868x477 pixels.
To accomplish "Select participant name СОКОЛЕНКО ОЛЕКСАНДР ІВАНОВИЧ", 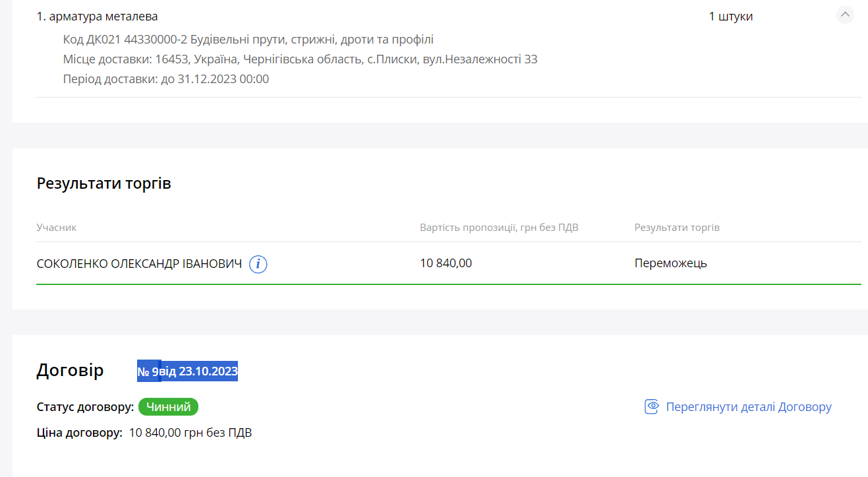I will pos(139,264).
